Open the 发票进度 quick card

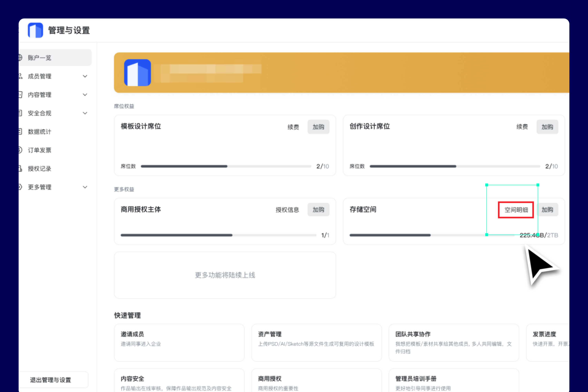548,343
